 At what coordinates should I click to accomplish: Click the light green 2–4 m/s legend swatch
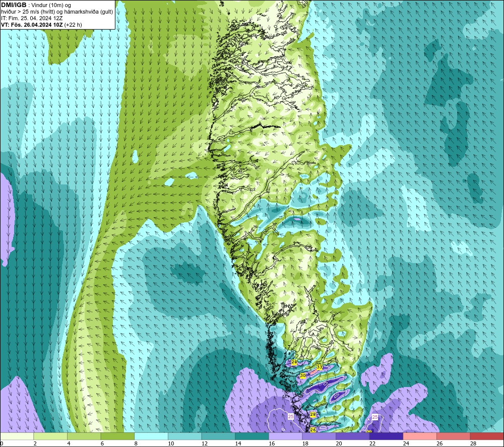point(50,436)
